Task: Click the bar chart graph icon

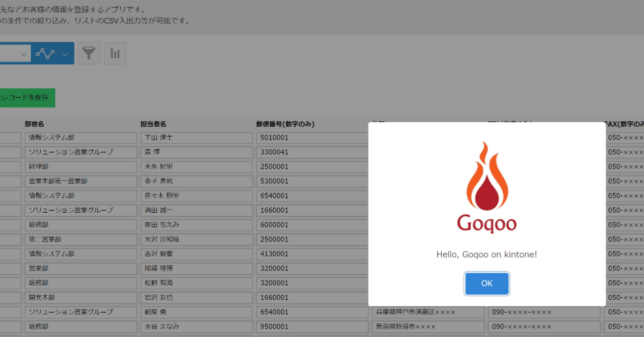Action: point(115,53)
